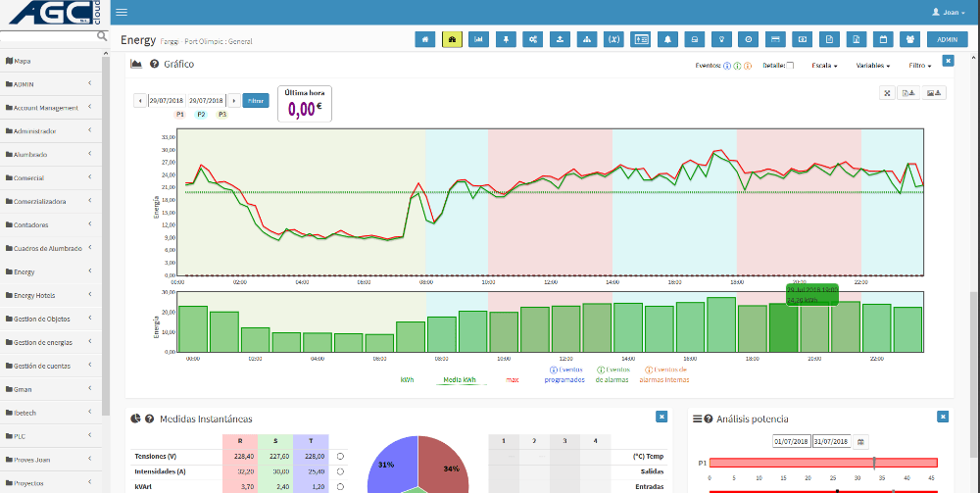This screenshot has width=980, height=493.
Task: Open the Filtro dropdown
Action: (920, 66)
